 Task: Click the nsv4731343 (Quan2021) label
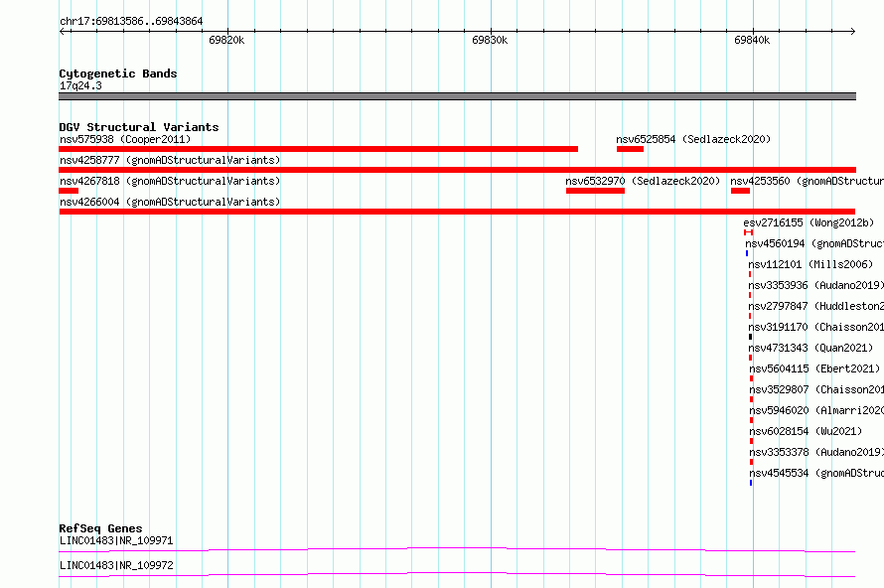click(x=810, y=348)
